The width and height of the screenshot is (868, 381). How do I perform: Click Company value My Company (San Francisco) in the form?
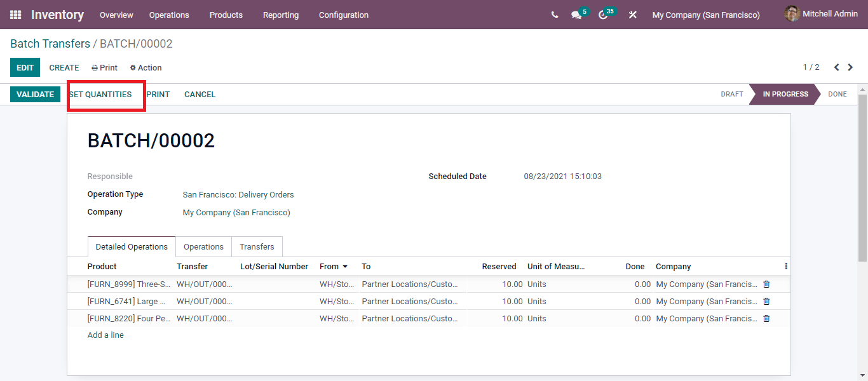point(236,212)
